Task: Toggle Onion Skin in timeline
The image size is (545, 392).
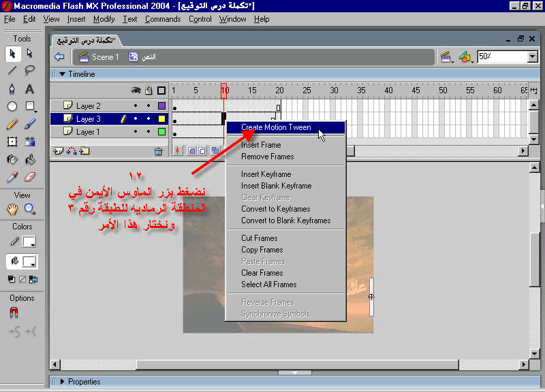Action: coord(191,150)
